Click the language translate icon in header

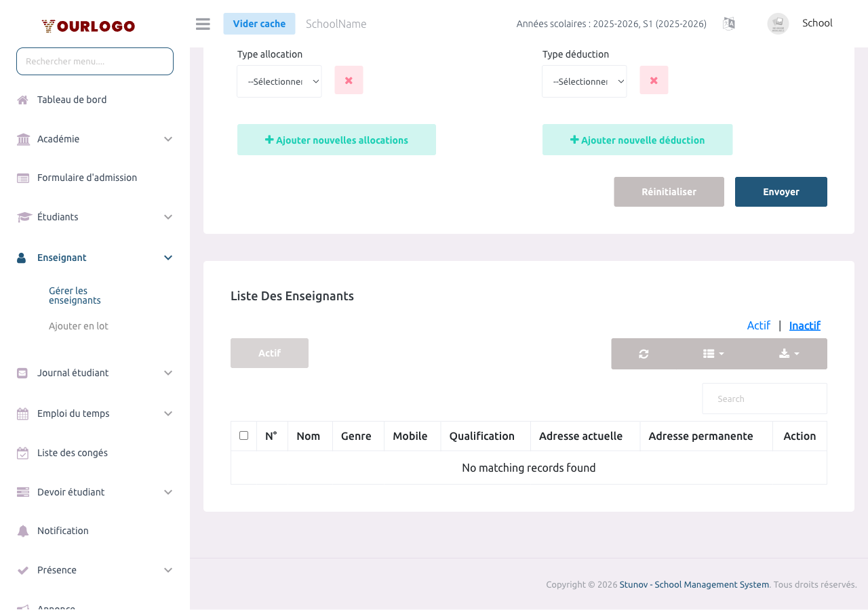pos(729,24)
